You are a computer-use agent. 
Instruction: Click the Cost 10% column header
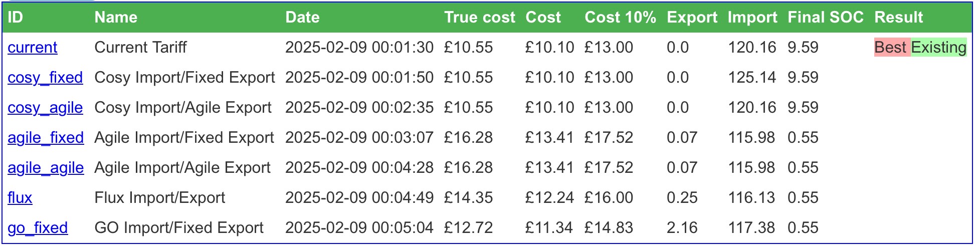[x=620, y=18]
